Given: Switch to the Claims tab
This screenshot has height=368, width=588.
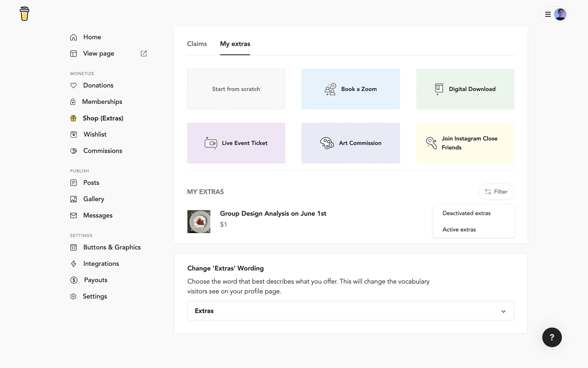Looking at the screenshot, I should pos(197,44).
